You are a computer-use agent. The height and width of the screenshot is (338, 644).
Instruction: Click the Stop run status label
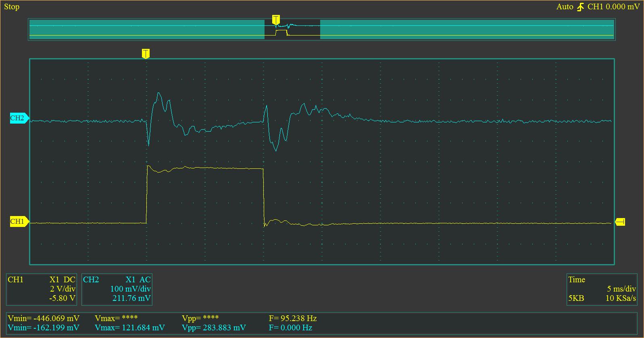tap(12, 7)
